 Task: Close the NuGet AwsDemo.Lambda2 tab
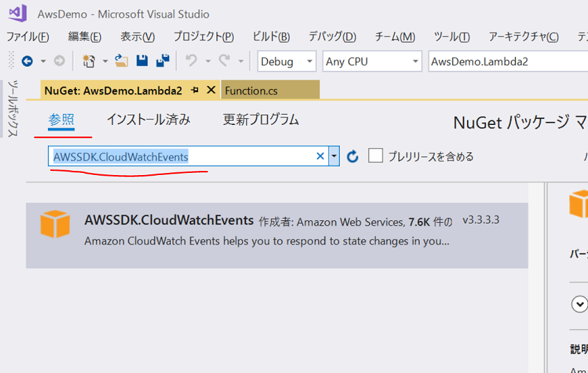click(211, 90)
